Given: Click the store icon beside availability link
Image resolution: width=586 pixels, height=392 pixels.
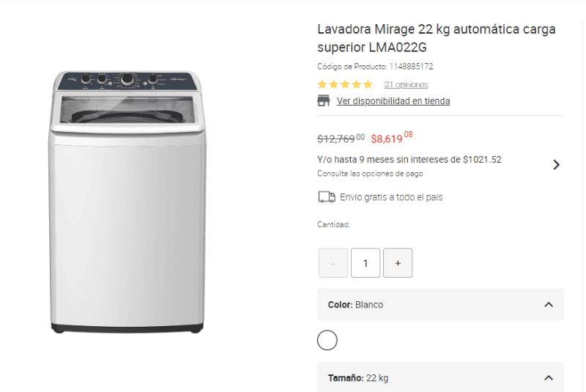Looking at the screenshot, I should point(324,101).
